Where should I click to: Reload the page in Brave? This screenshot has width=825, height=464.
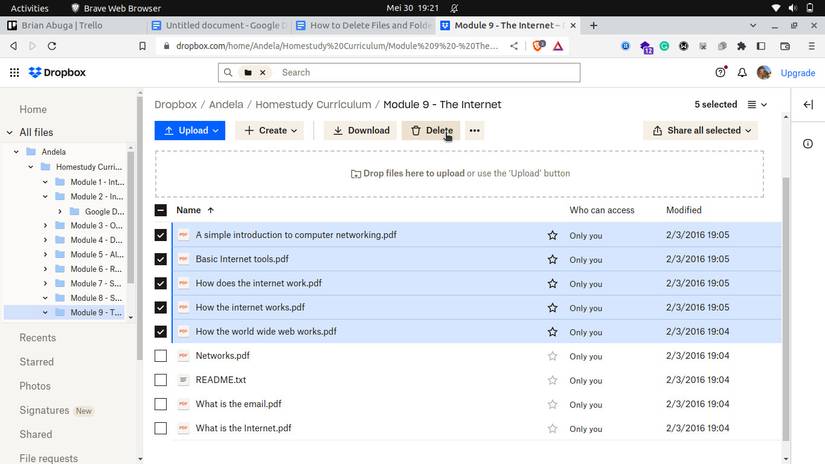[x=52, y=46]
